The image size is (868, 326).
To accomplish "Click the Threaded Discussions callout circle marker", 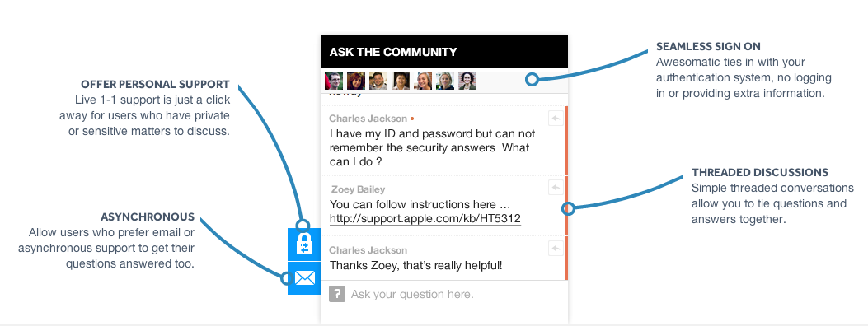I will coord(568,208).
